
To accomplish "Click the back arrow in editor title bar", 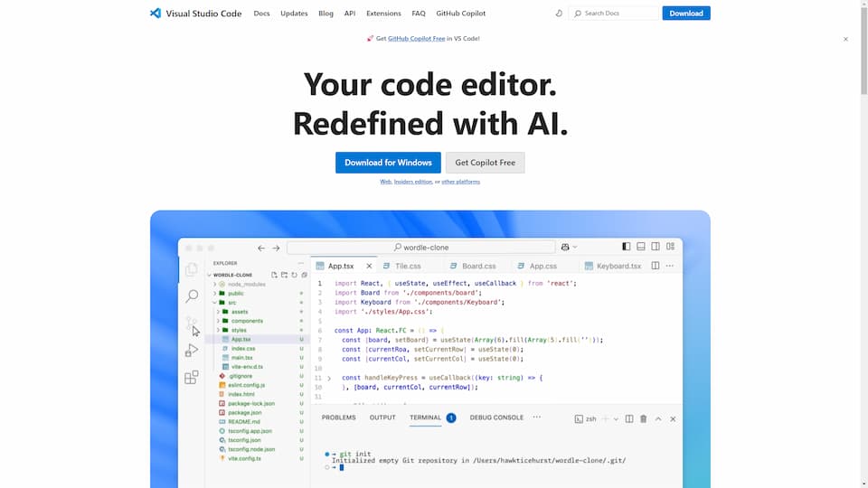I will [x=261, y=249].
